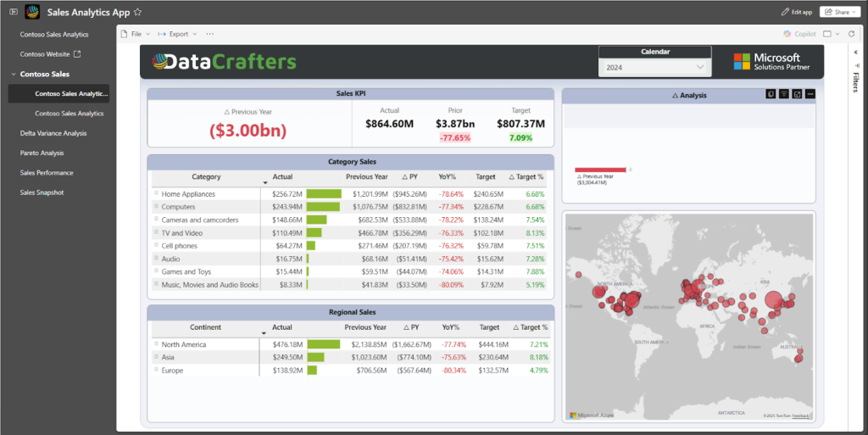Click the ($3.00bn) Previous Year KPI value
The image size is (868, 435).
[x=248, y=130]
